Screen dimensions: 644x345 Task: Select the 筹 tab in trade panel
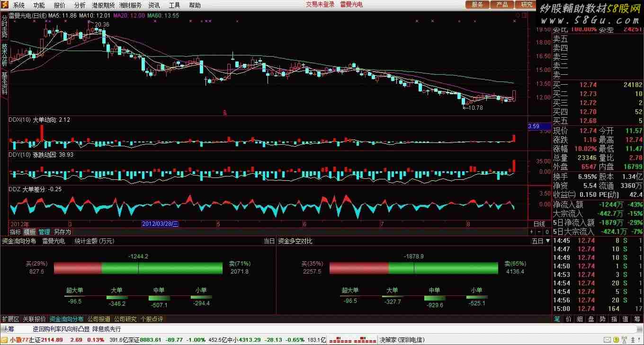pyautogui.click(x=637, y=319)
